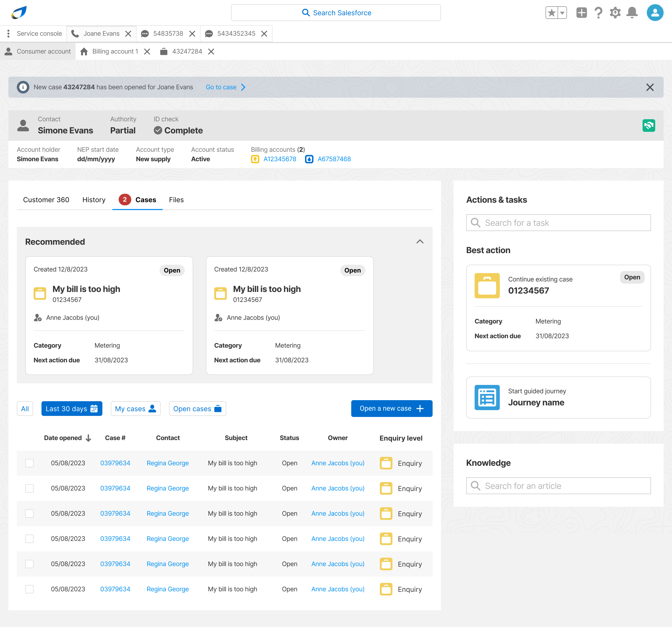Click the guided journey form icon
The image size is (672, 627).
coord(487,397)
